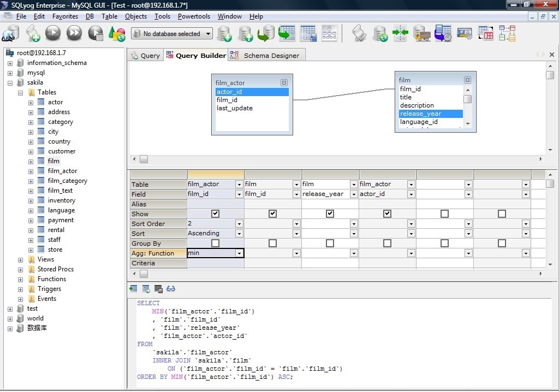
Task: Click the glasses icon above the SQL
Action: click(x=171, y=289)
